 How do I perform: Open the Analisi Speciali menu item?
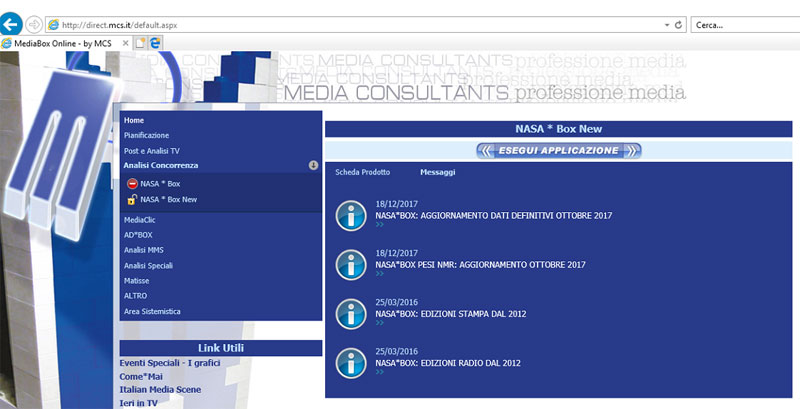[x=148, y=266]
